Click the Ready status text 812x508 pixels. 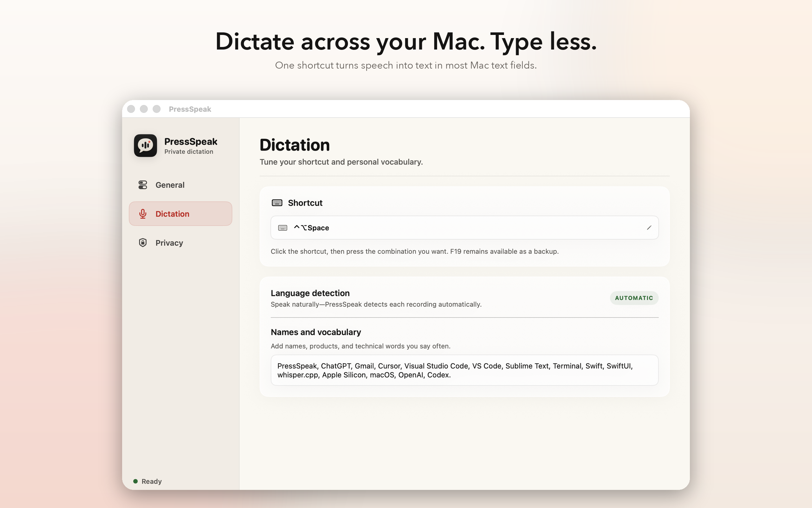coord(152,481)
